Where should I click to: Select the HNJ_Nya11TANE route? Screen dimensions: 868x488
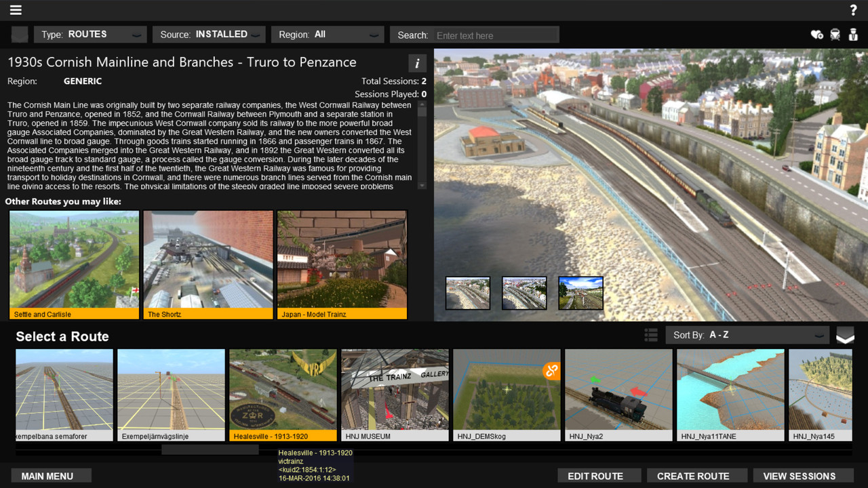coord(730,395)
